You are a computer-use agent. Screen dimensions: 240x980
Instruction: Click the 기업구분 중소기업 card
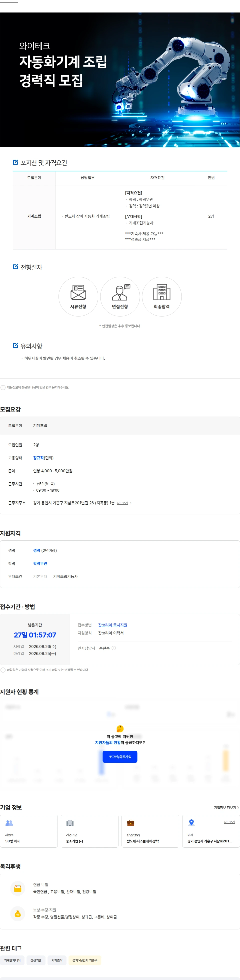pyautogui.click(x=89, y=831)
